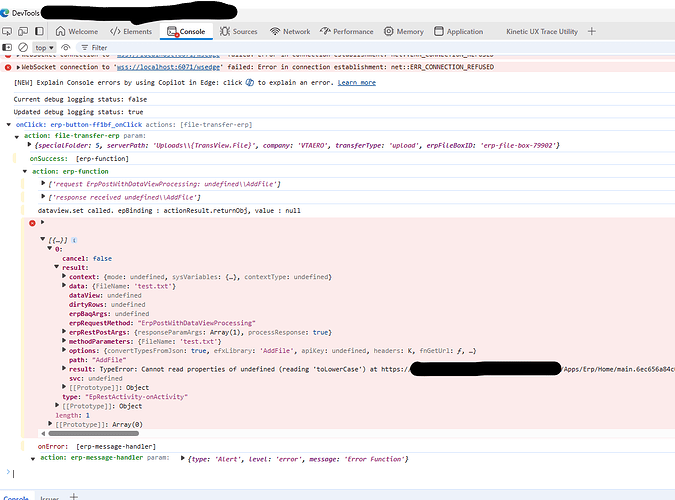
Task: Collapse the [{…}] array object
Action: click(x=43, y=239)
